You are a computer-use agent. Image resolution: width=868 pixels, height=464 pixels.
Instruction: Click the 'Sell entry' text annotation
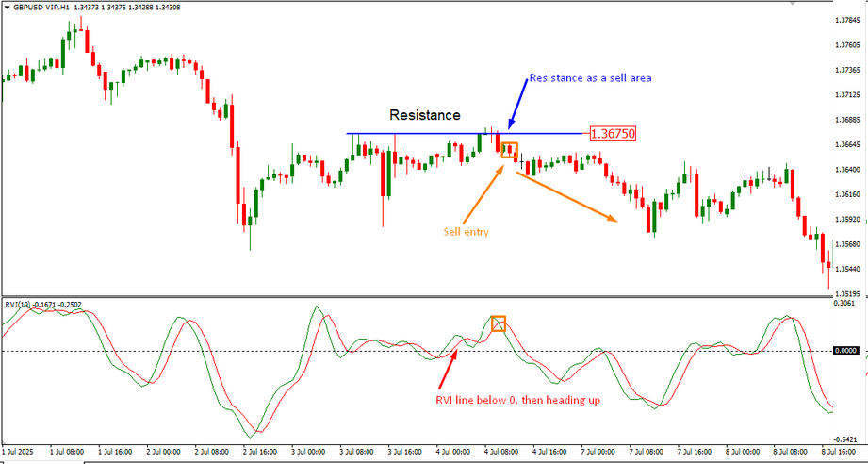(x=467, y=231)
